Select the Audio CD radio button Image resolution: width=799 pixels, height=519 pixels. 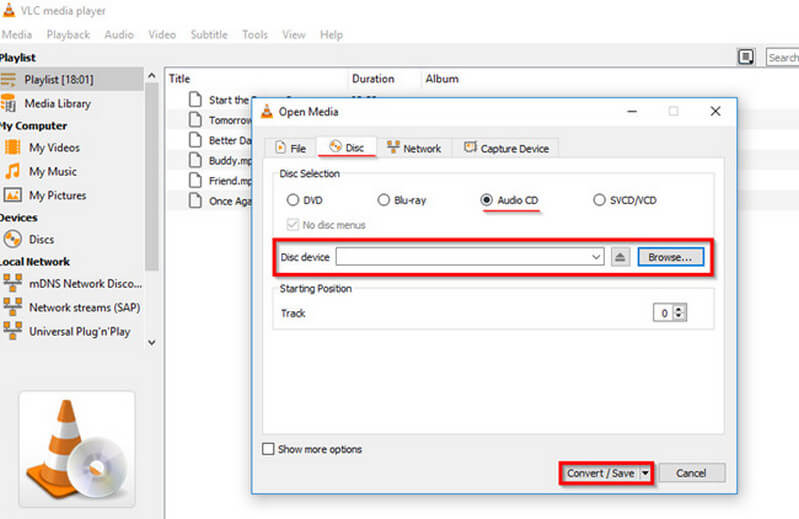(487, 200)
